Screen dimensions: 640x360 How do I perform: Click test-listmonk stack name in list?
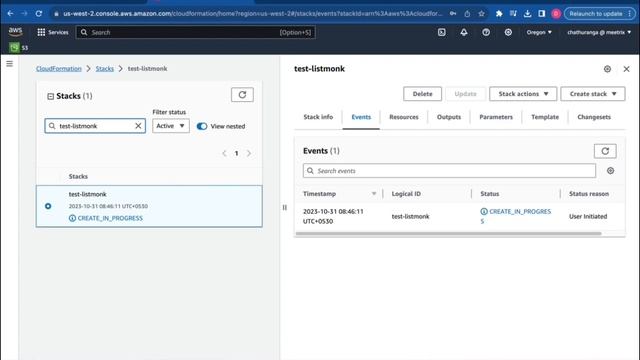point(87,194)
